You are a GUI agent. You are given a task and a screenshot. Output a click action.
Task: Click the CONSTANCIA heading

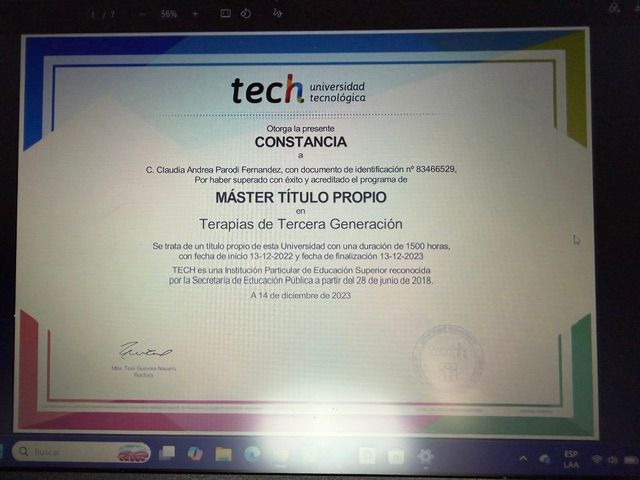pos(301,142)
